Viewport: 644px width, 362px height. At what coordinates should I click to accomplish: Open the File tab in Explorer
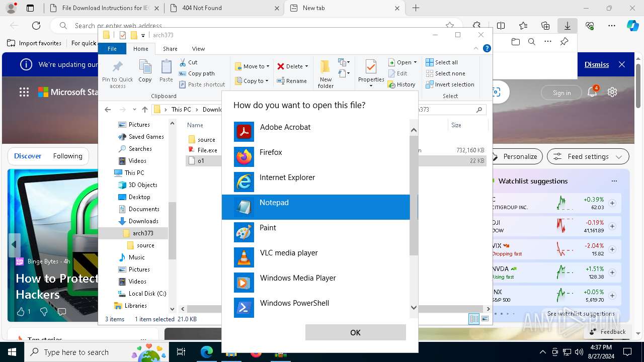112,49
